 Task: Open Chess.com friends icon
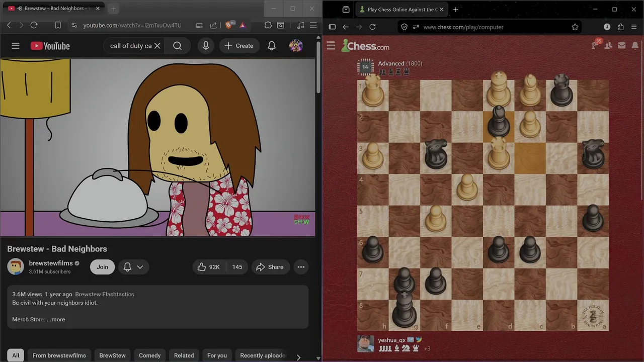tap(608, 46)
